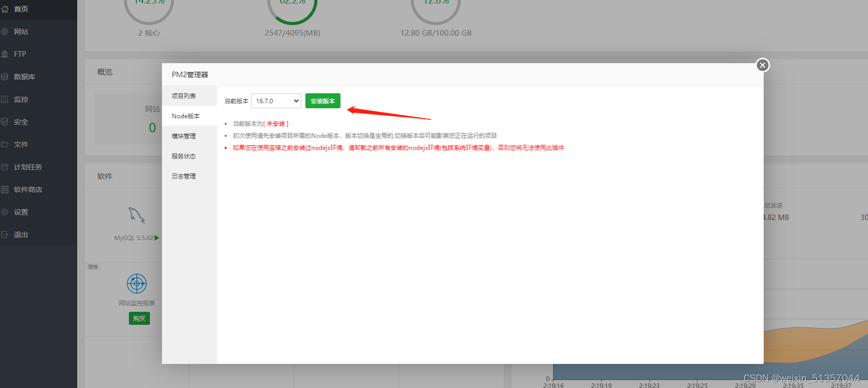The height and width of the screenshot is (388, 868).
Task: Click the red nodejs uninstall warning text
Action: pyautogui.click(x=398, y=148)
